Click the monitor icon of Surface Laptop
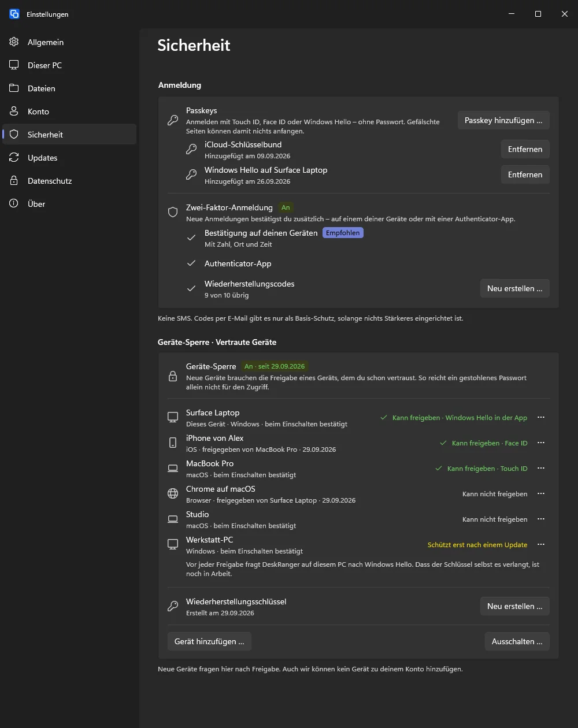 click(x=172, y=417)
